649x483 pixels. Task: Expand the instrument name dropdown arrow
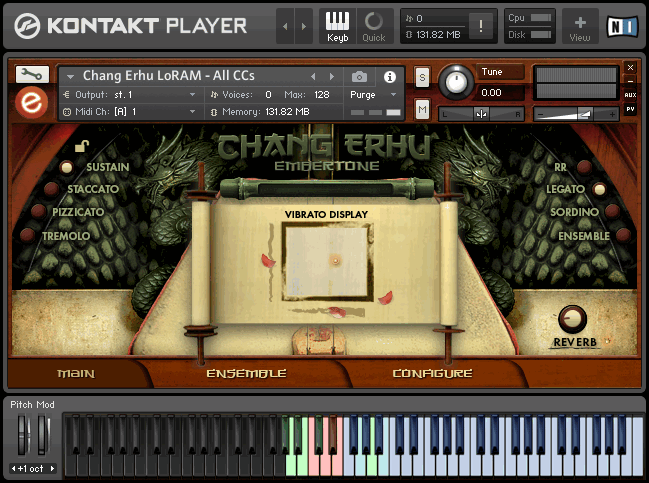pos(70,77)
